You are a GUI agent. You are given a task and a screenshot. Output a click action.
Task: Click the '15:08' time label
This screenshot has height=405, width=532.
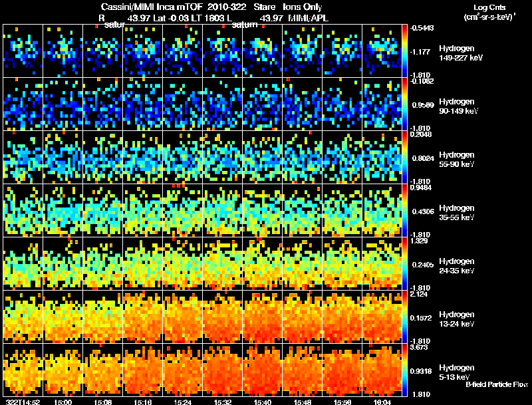tap(103, 402)
